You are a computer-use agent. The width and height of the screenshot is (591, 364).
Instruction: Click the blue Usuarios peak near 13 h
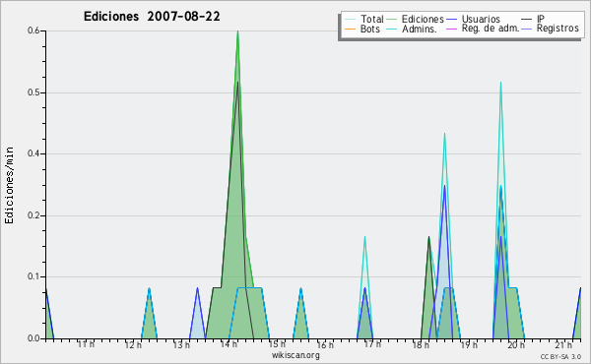(197, 288)
